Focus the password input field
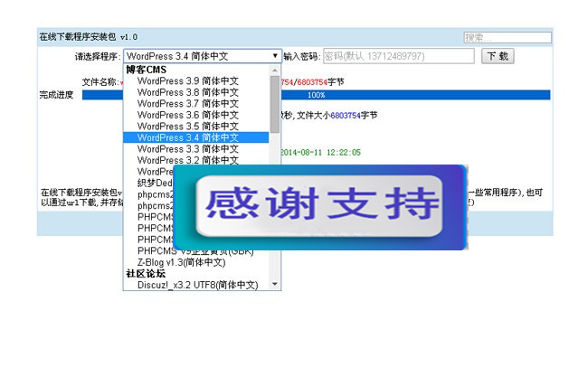The image size is (588, 386). click(399, 56)
